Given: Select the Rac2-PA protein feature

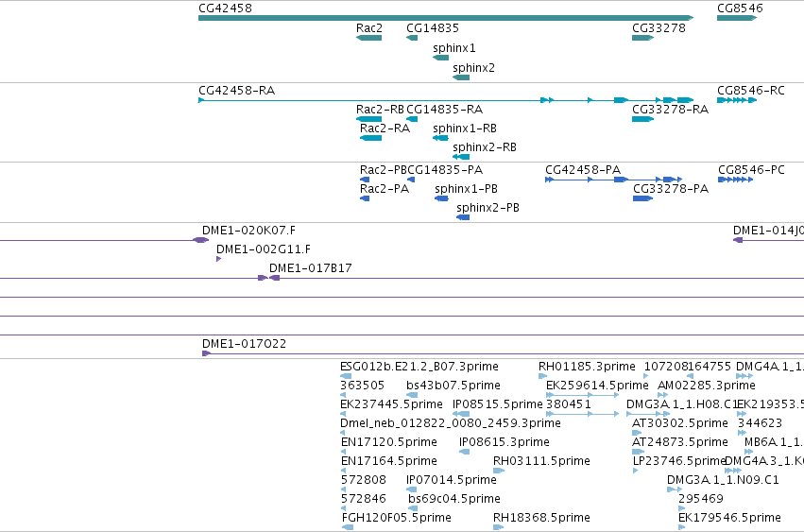Looking at the screenshot, I should (x=365, y=198).
